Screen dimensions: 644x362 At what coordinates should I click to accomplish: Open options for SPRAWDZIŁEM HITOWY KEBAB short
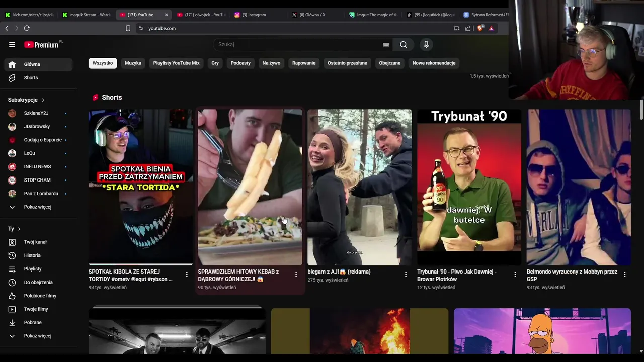click(x=296, y=275)
